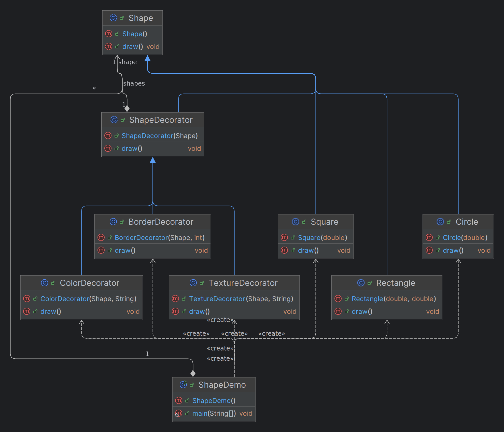
Task: Select the BorderDecorator class header
Action: pyautogui.click(x=161, y=222)
